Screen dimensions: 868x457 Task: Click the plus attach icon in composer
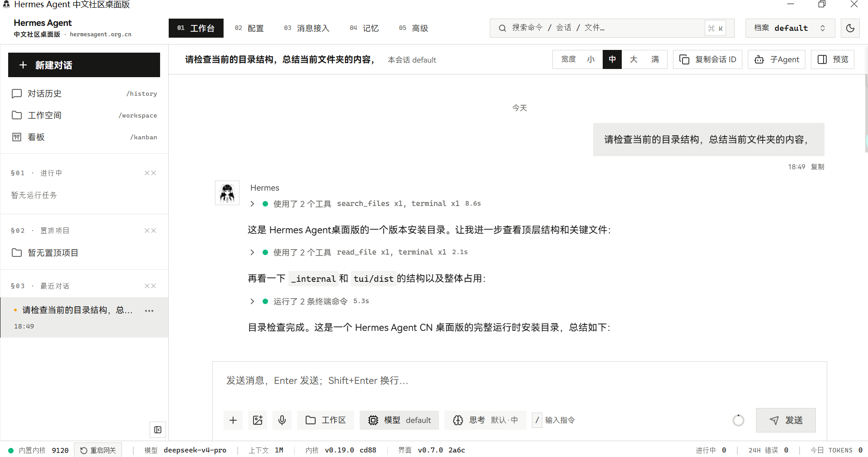(233, 420)
